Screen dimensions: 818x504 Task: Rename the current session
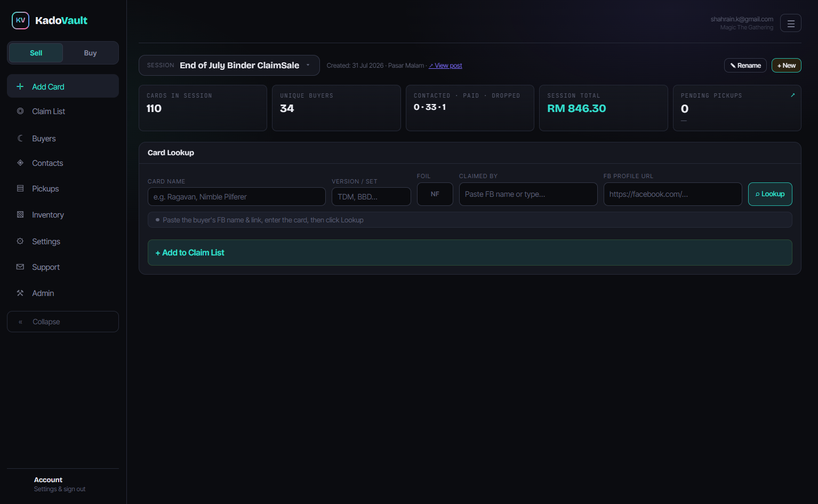click(745, 65)
